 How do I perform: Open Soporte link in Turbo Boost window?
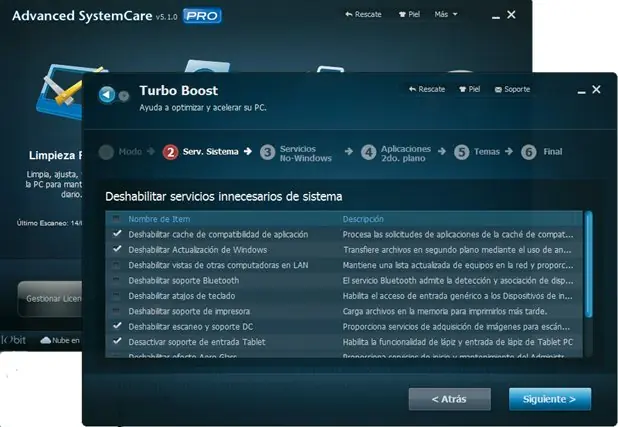(512, 89)
